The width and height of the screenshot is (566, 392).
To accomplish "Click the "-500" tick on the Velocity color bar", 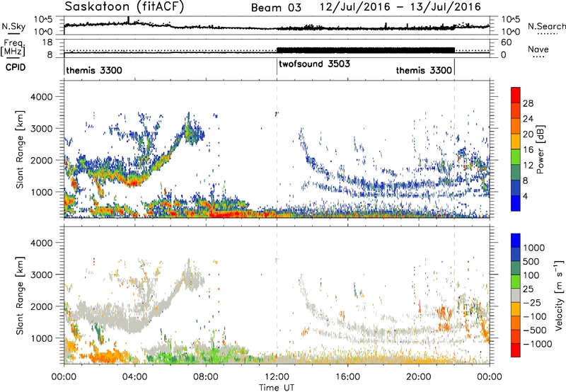I will coord(535,330).
